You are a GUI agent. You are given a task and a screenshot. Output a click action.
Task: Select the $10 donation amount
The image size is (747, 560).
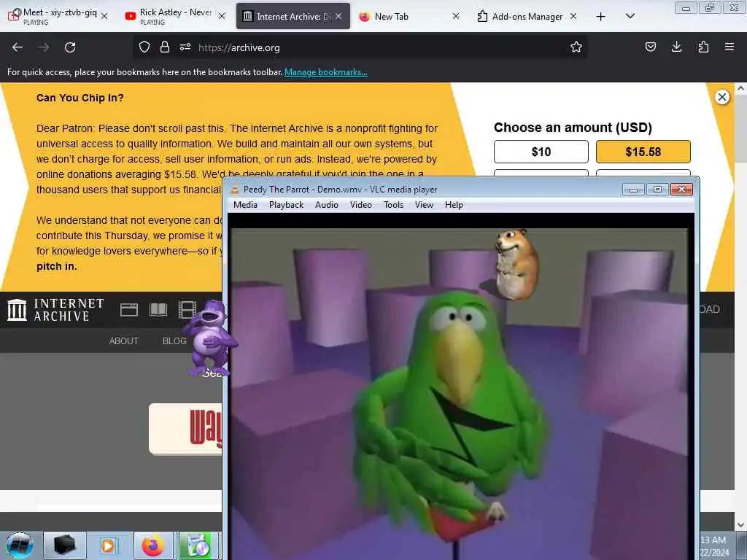pyautogui.click(x=541, y=152)
